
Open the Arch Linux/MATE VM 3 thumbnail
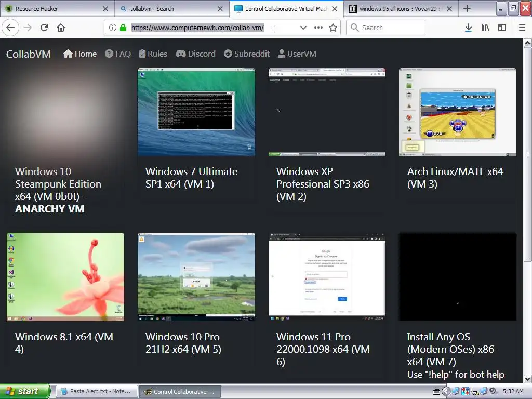pos(458,112)
